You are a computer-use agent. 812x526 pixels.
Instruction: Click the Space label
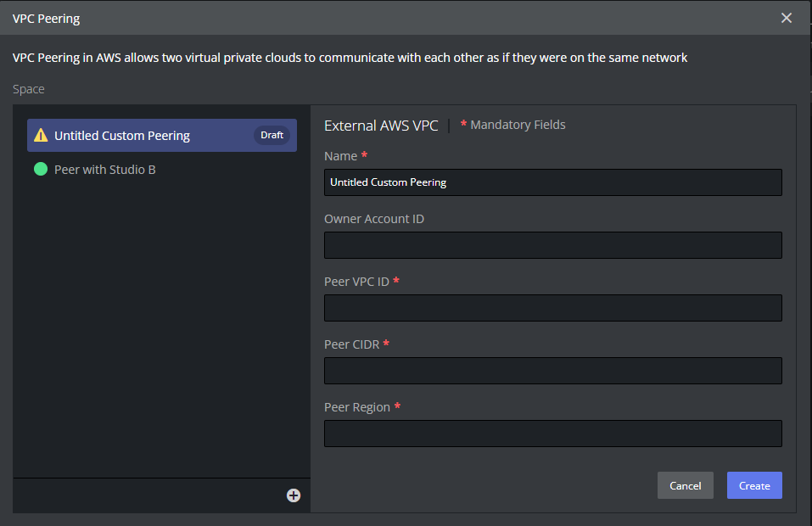point(29,89)
